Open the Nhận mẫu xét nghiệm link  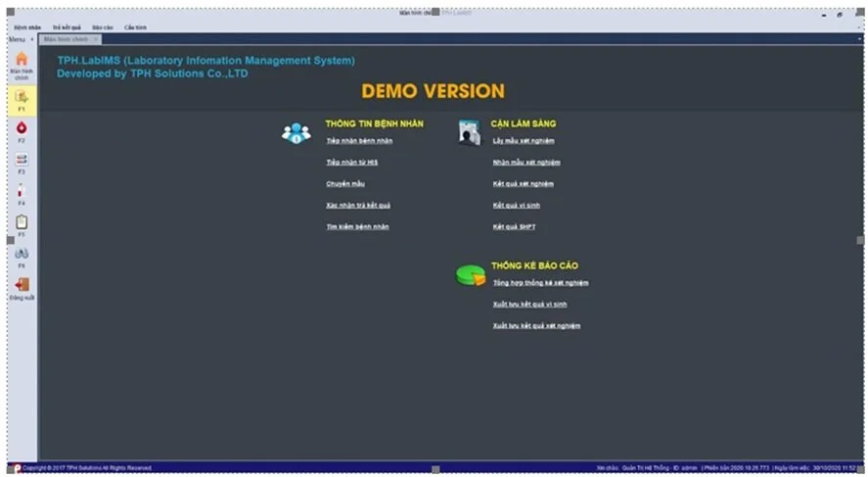(x=526, y=163)
